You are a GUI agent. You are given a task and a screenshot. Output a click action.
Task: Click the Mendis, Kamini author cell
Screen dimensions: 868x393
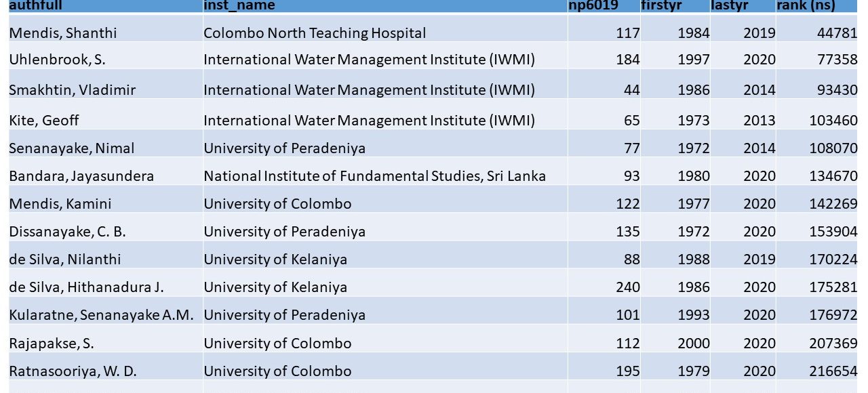click(60, 204)
